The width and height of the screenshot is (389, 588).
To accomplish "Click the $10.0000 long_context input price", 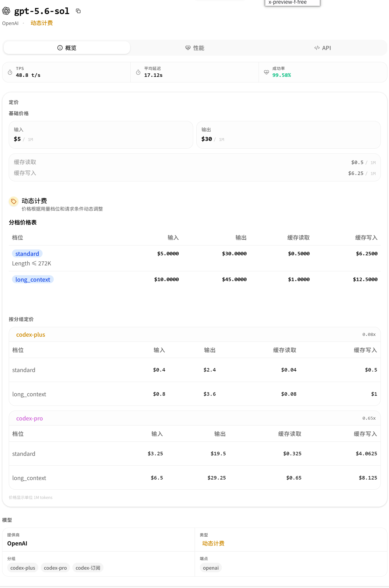I will (167, 280).
